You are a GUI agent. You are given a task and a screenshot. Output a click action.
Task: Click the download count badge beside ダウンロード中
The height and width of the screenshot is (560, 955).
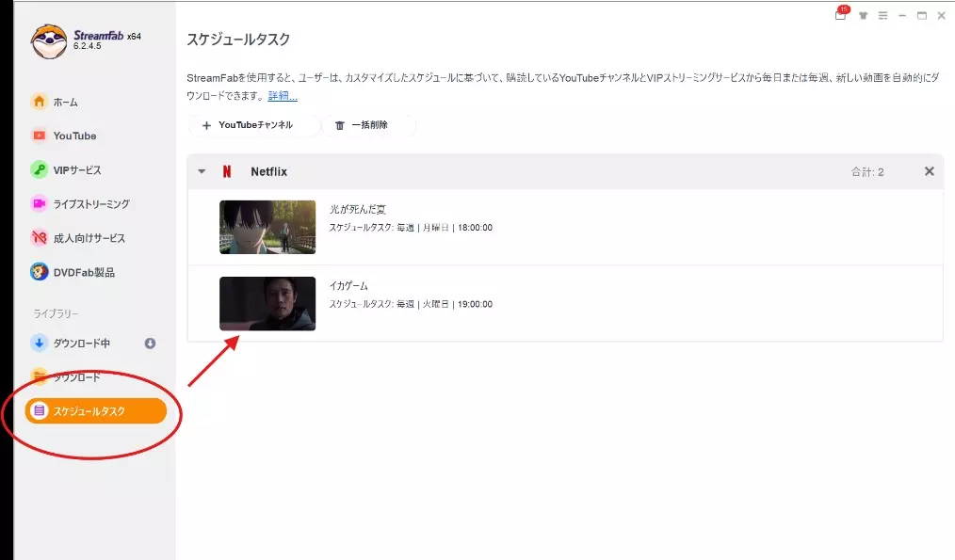pyautogui.click(x=150, y=344)
